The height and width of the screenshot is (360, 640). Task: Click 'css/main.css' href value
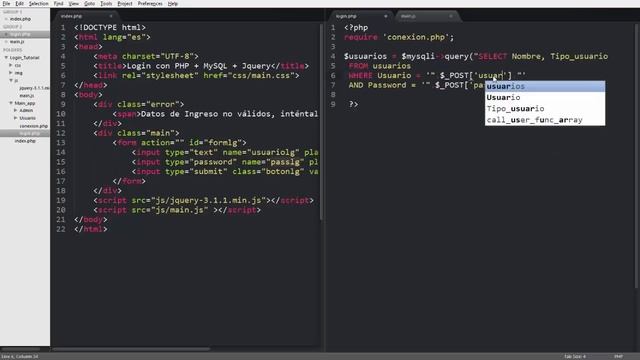[x=261, y=76]
